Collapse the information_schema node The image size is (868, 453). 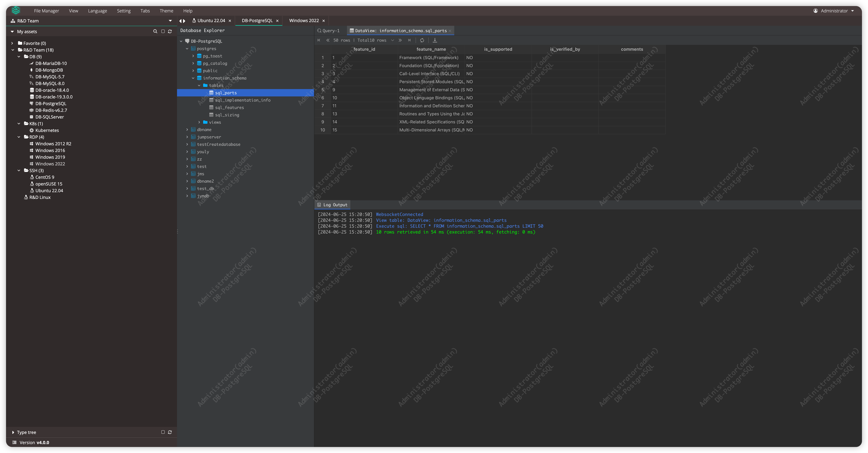pyautogui.click(x=193, y=78)
